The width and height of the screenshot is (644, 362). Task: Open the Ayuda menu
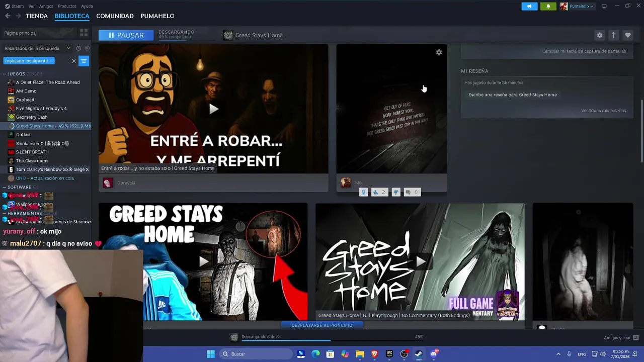(87, 6)
